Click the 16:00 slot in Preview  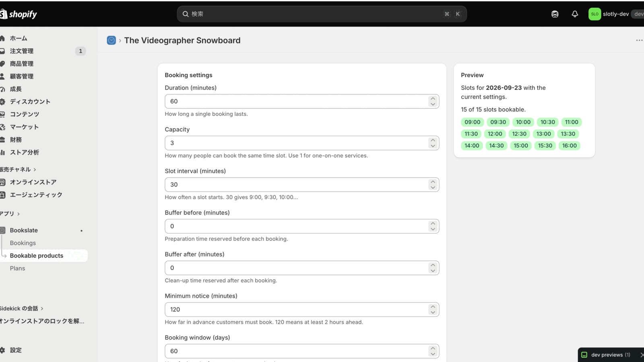click(x=570, y=146)
